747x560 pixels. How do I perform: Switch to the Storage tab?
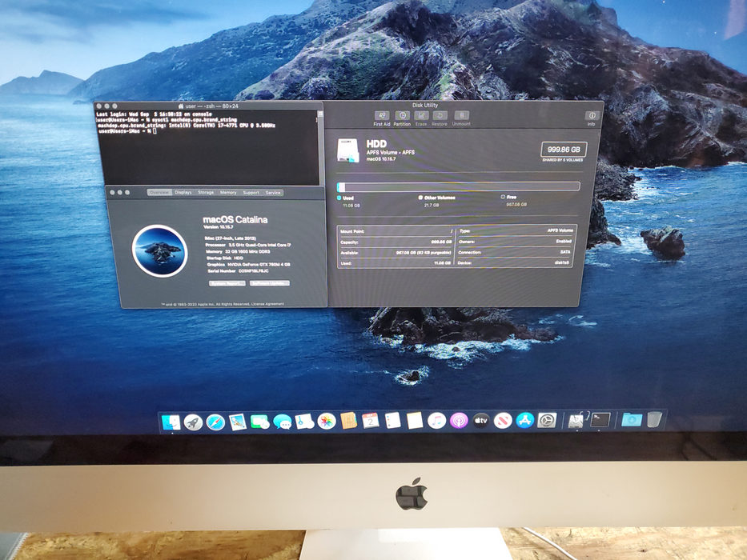coord(206,192)
